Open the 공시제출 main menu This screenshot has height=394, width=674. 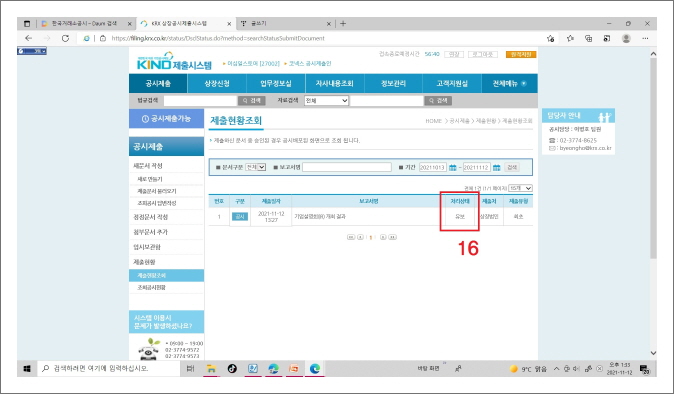point(158,83)
